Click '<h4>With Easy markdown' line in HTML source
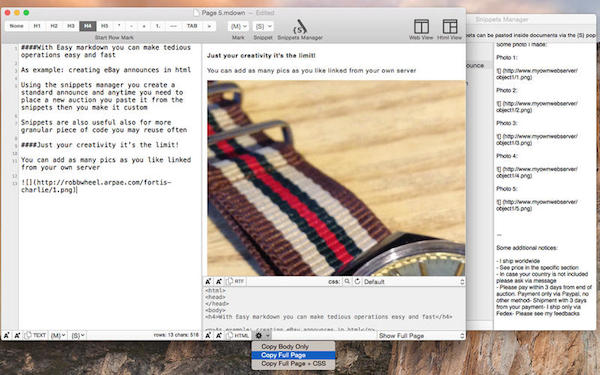Viewport: 600px width, 375px height. [x=329, y=316]
